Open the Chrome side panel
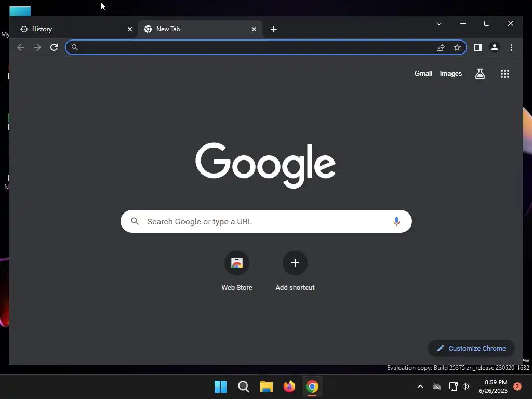 tap(478, 47)
